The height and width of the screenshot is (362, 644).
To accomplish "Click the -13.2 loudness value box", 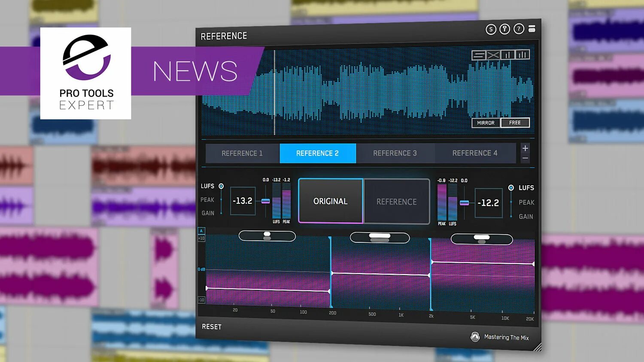I will pyautogui.click(x=243, y=201).
